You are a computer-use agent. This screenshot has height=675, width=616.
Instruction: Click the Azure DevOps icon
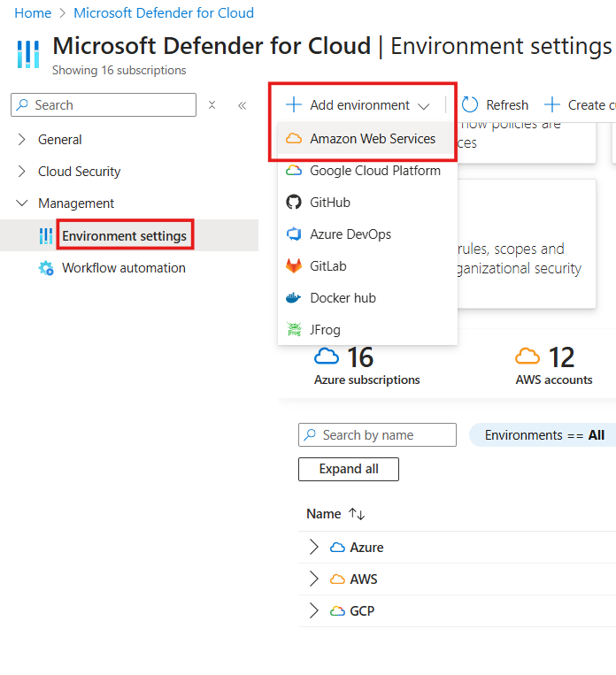pyautogui.click(x=294, y=234)
